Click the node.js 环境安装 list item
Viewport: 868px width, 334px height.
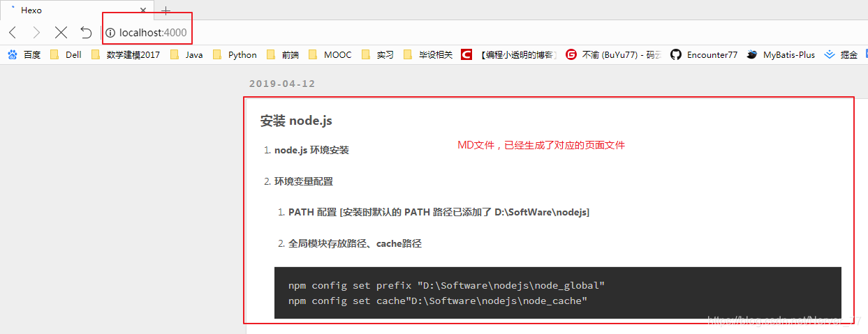coord(311,150)
